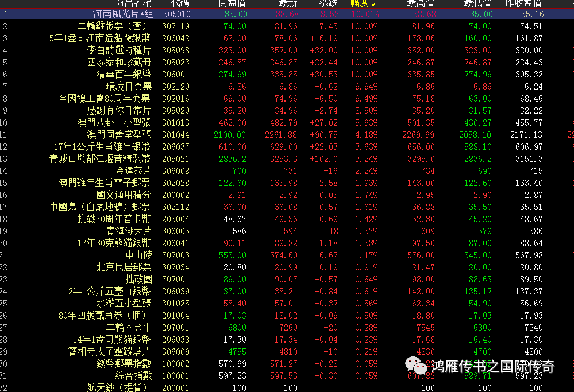The image size is (574, 392).
Task: Select 水滸五小型張 row
Action: tap(124, 304)
